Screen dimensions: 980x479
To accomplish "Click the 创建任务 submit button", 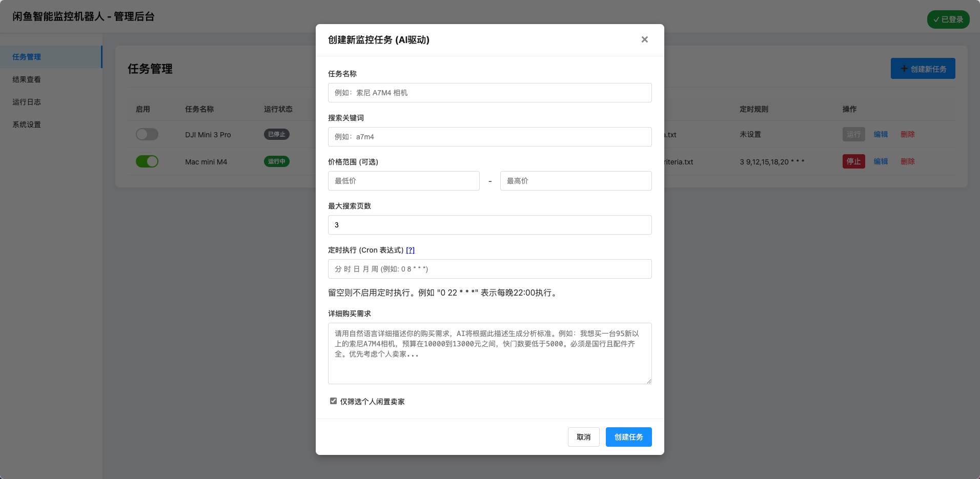I will click(628, 437).
